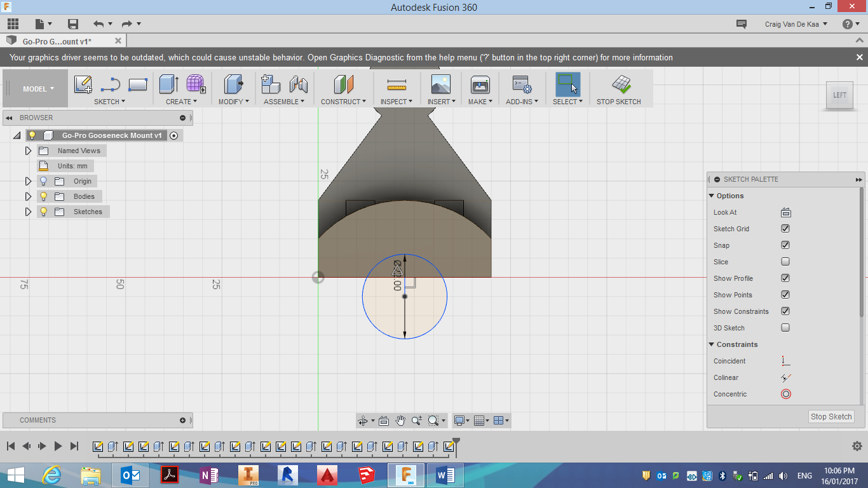Click the LEFT view cube face
The image size is (868, 488).
point(839,95)
